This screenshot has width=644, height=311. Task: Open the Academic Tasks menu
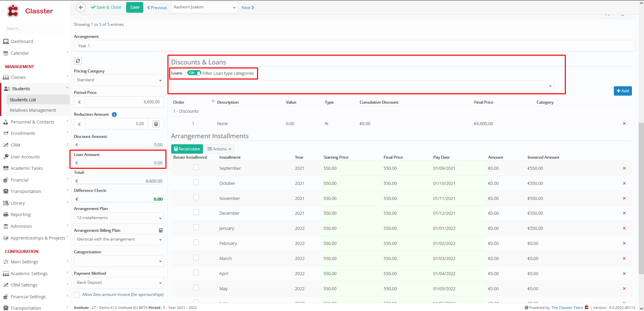click(x=35, y=168)
